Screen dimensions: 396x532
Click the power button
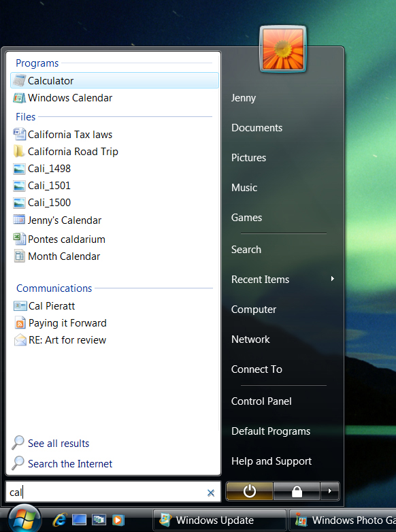point(250,491)
